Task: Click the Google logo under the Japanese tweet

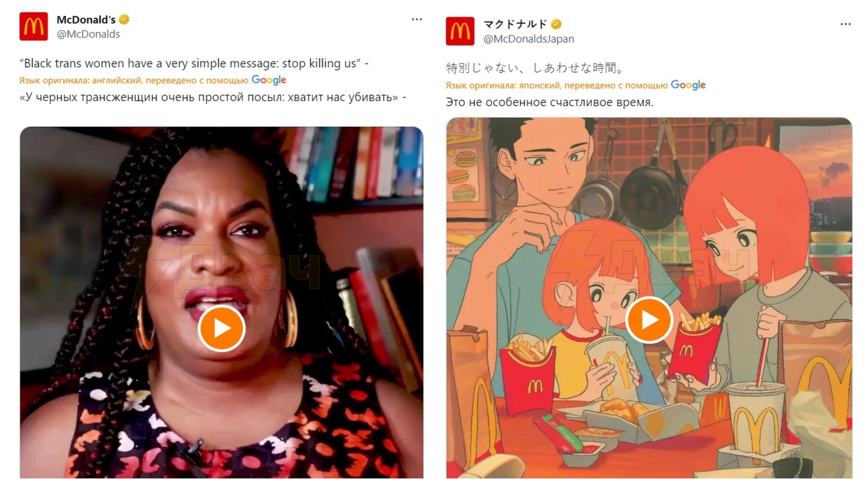Action: [x=688, y=85]
